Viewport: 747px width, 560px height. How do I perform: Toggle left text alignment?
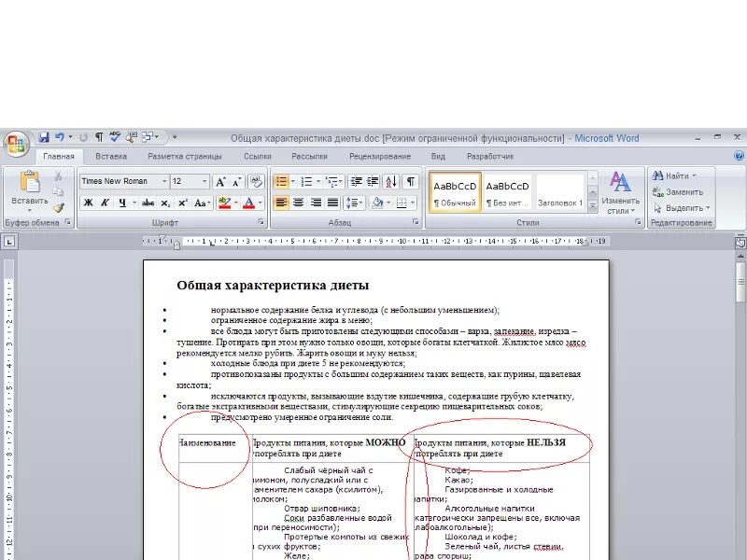coord(281,203)
